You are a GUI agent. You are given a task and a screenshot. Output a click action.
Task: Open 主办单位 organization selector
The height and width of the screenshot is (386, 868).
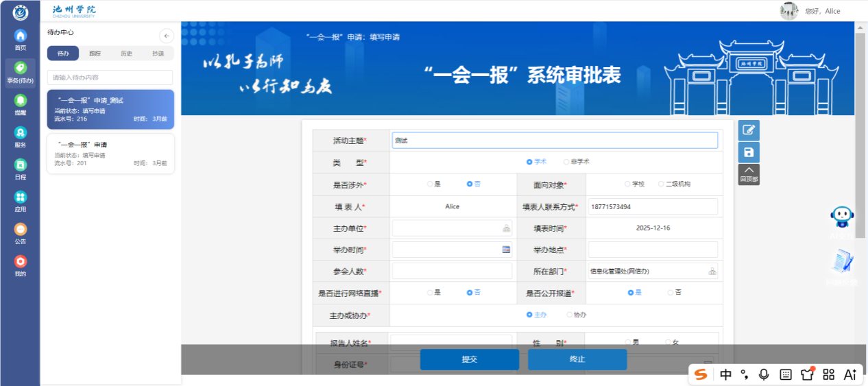[506, 228]
